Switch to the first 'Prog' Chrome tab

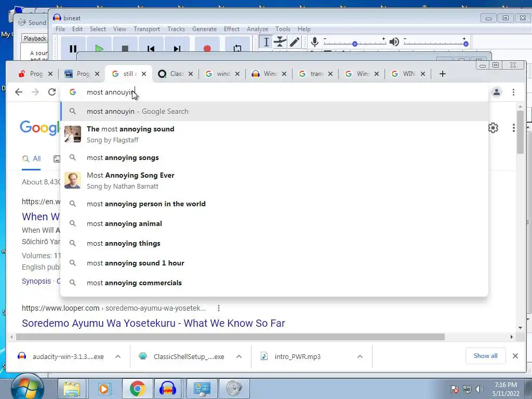pyautogui.click(x=36, y=74)
